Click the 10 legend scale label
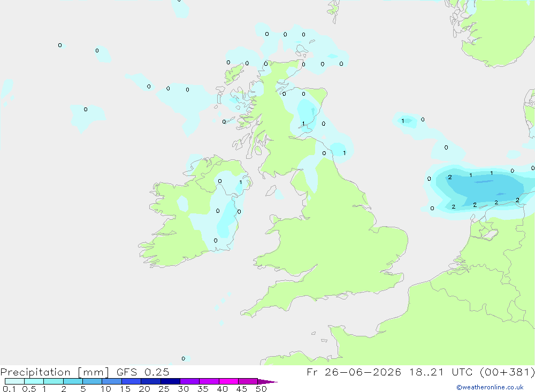This screenshot has width=535, height=392. point(106,389)
